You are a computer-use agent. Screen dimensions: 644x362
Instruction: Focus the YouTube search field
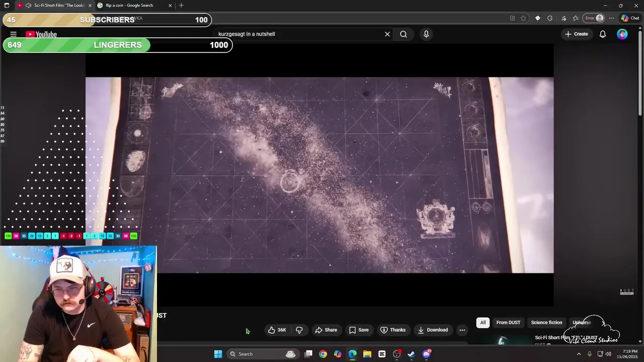click(299, 34)
